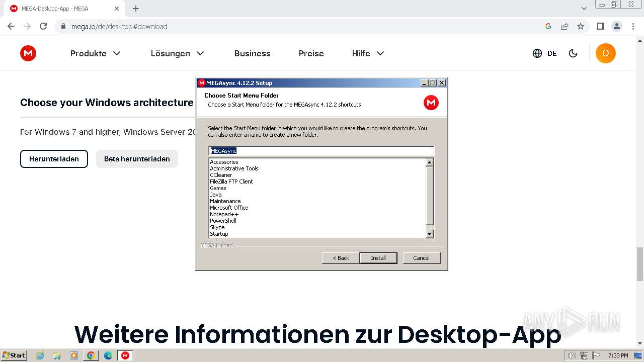This screenshot has height=362, width=644.
Task: Toggle dark mode moon icon
Action: [573, 53]
